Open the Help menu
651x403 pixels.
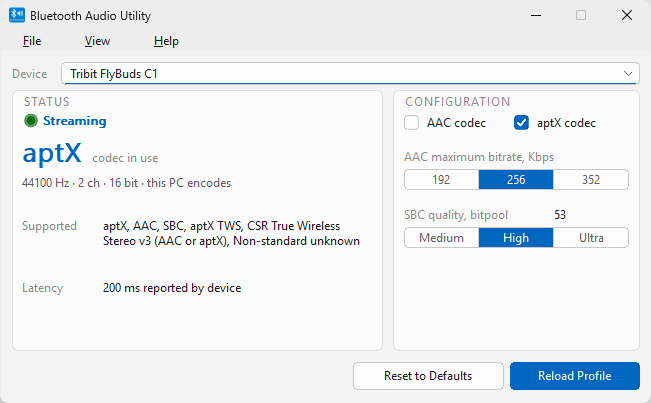(x=166, y=41)
